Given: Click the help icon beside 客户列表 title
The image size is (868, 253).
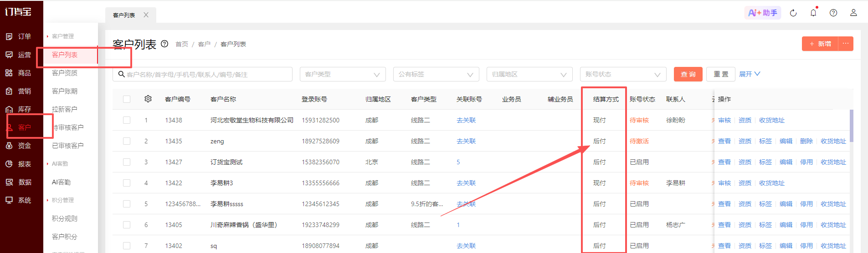Looking at the screenshot, I should point(164,44).
